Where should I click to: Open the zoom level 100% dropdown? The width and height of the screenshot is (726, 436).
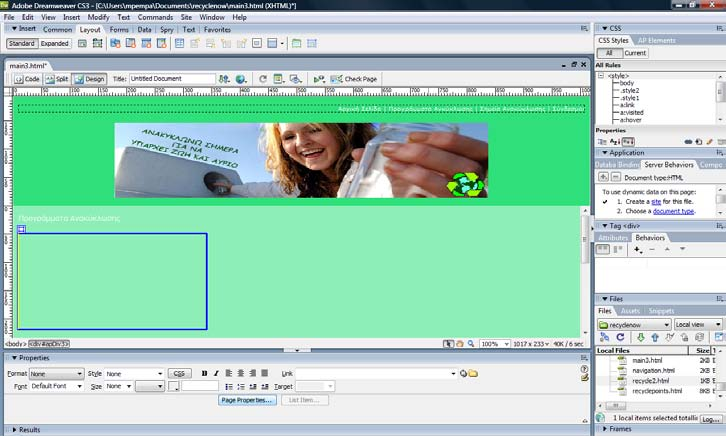495,344
